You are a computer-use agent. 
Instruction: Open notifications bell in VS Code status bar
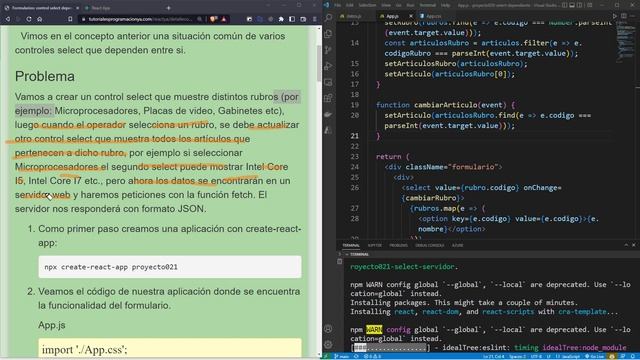(633, 356)
